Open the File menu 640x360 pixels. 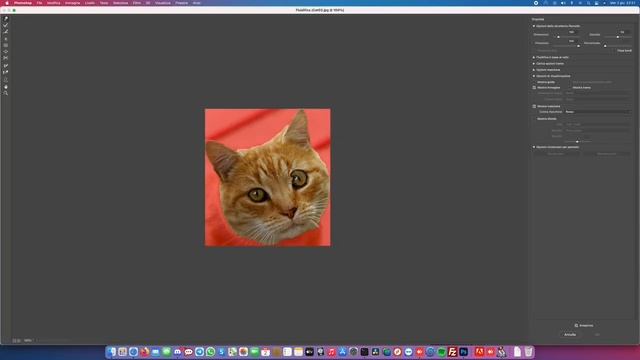(39, 3)
